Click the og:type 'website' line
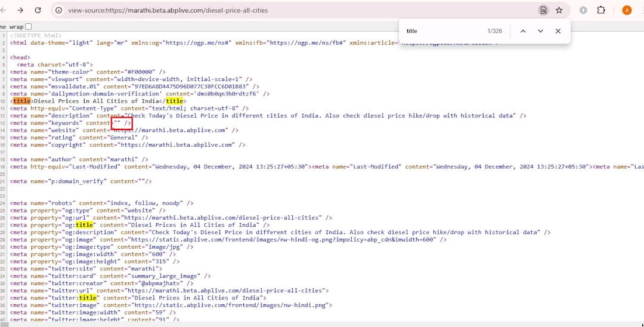 tap(88, 210)
